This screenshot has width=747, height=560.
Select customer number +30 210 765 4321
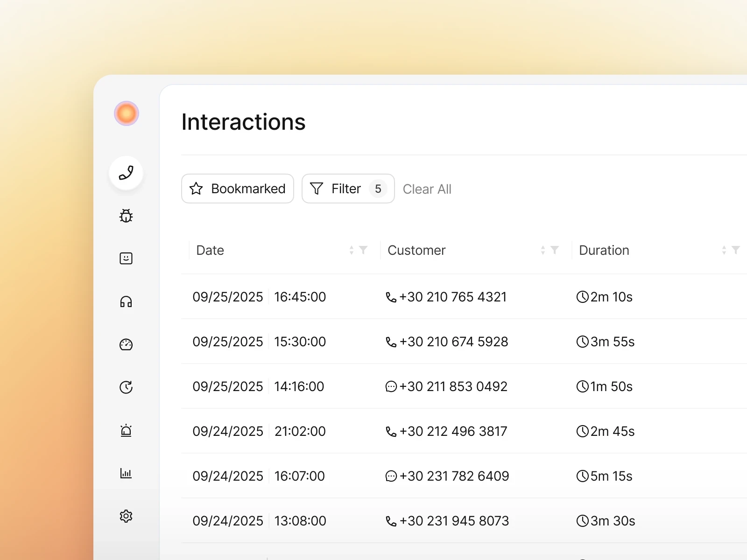click(x=453, y=297)
